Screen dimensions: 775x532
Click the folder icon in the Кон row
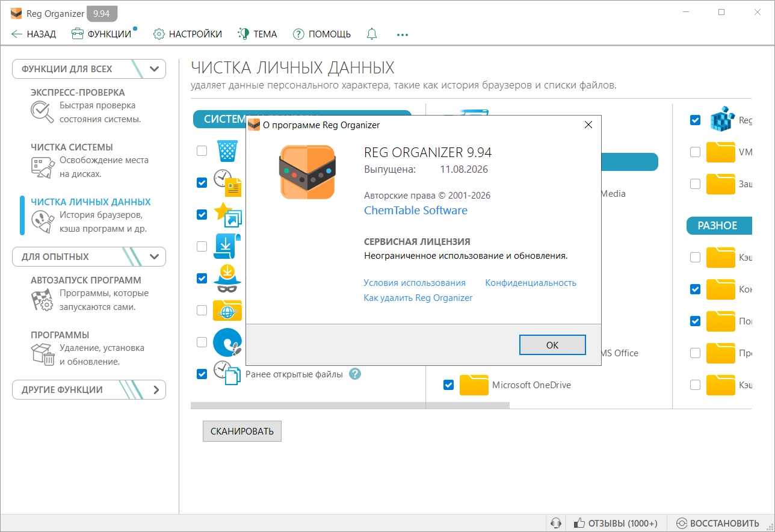721,289
